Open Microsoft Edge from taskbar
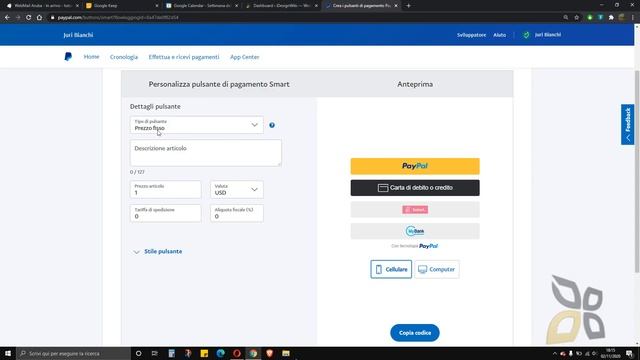This screenshot has height=360, width=640. 220,353
